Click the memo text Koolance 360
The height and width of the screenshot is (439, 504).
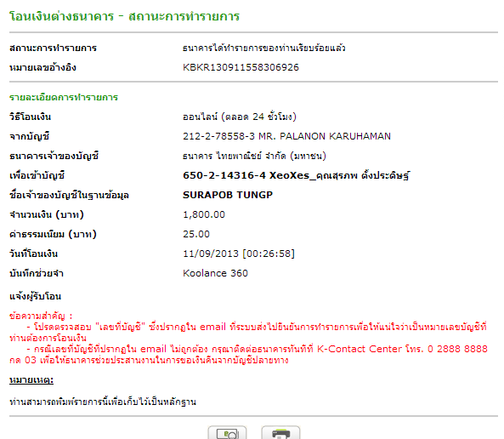pyautogui.click(x=215, y=273)
